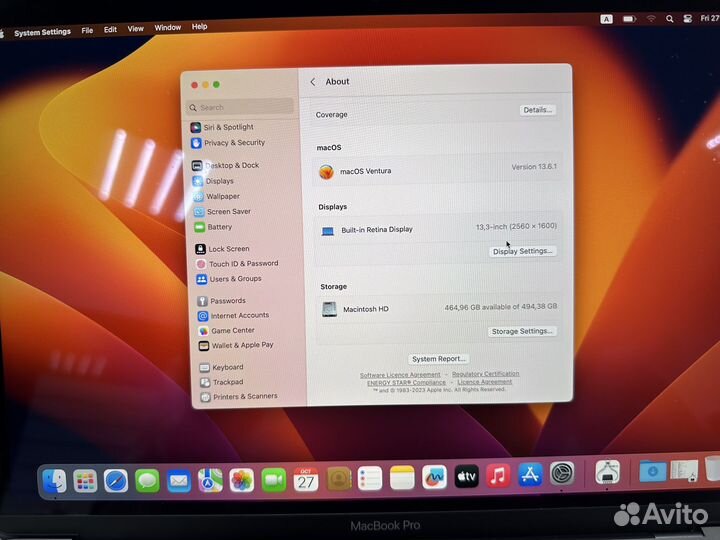
Task: Open Privacy & Security settings
Action: tap(228, 143)
